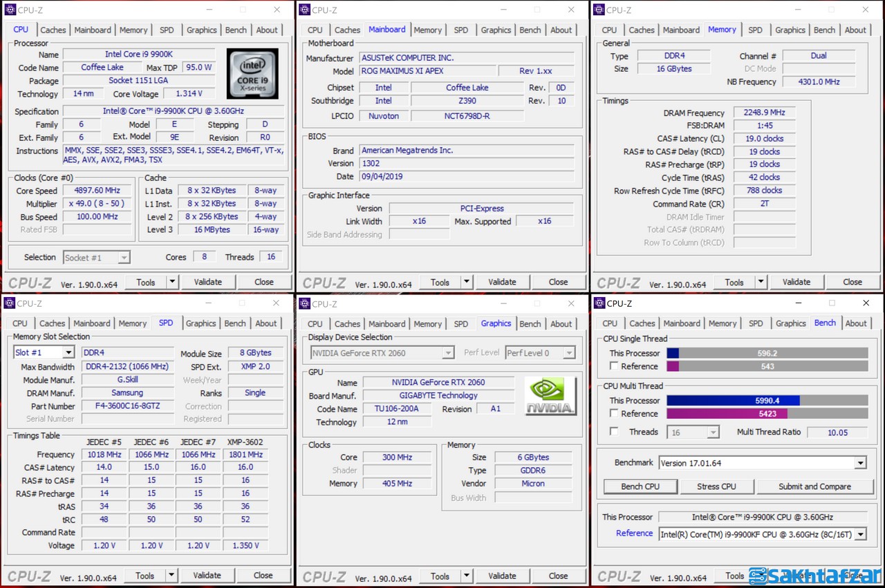Click the Bench CPU button
This screenshot has width=885, height=588.
coord(640,486)
